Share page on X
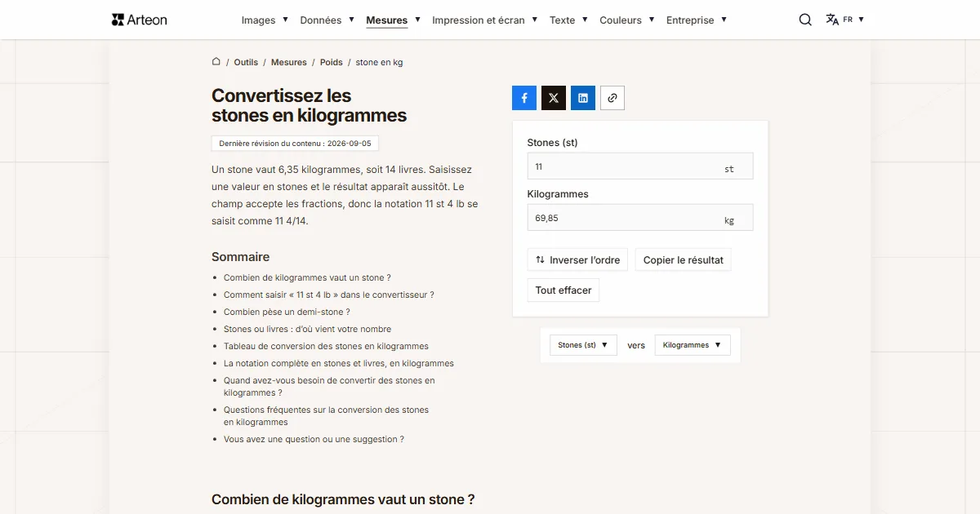 click(x=554, y=98)
